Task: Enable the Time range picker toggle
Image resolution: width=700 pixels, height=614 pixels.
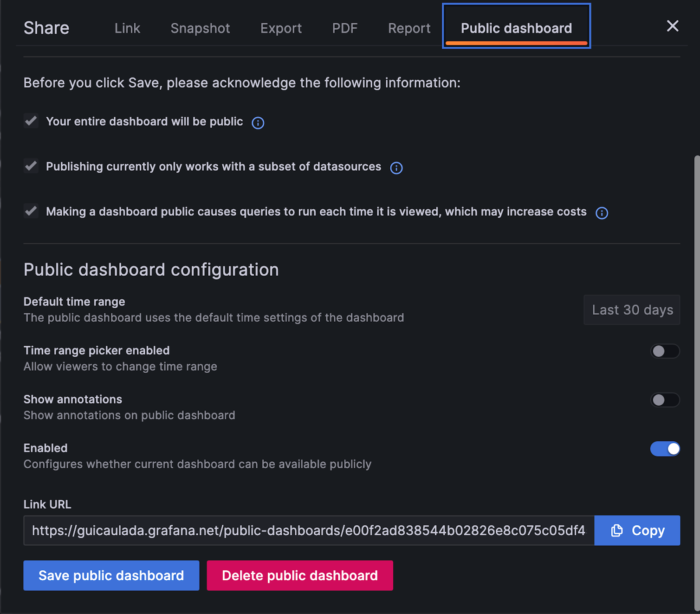Action: click(x=665, y=351)
